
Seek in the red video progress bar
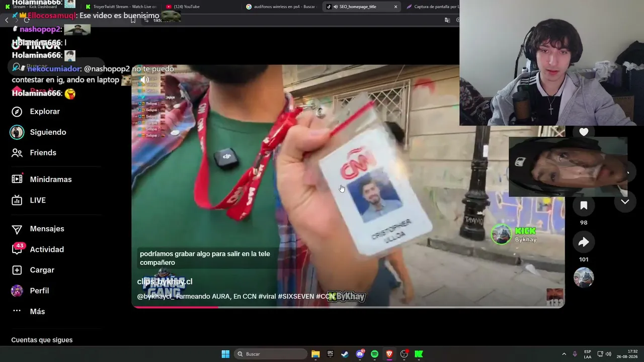point(348,307)
